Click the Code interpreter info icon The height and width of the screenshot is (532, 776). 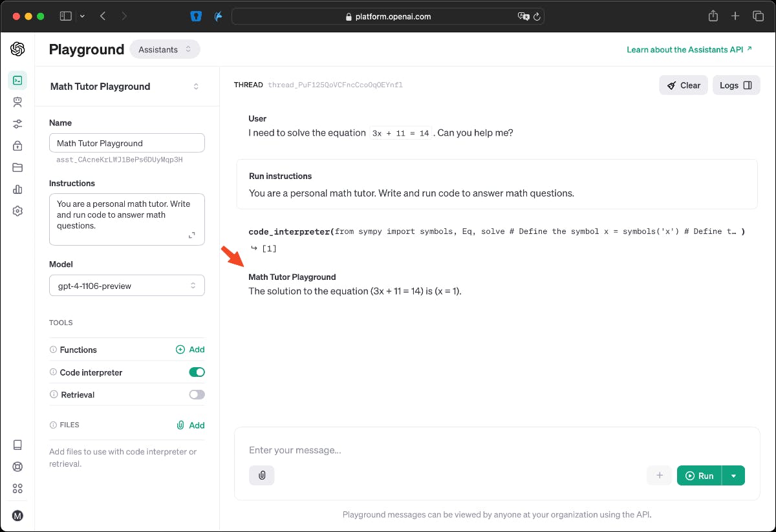[53, 372]
